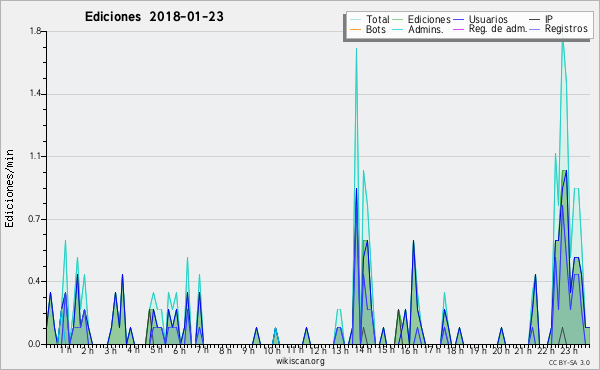This screenshot has height=370, width=600.
Task: Click the Reg. de adm. magenta swatch in legend
Action: click(458, 29)
